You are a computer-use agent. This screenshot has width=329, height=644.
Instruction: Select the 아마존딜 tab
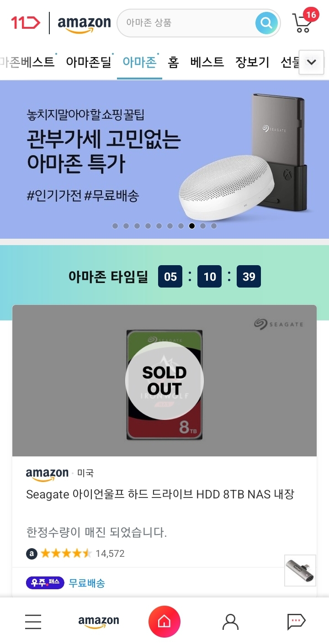pyautogui.click(x=89, y=62)
